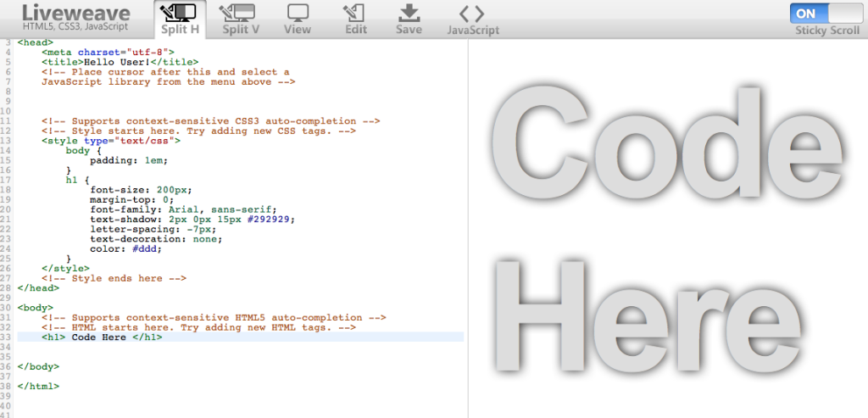Click the 'Style starts here' comment line
This screenshot has height=418, width=868.
pyautogui.click(x=198, y=131)
